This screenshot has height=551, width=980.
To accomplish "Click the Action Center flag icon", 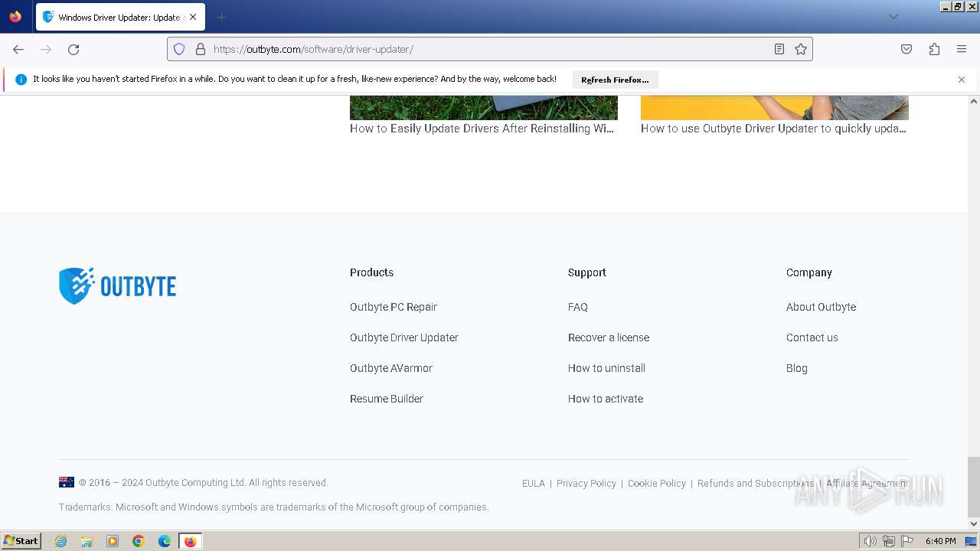I will (907, 541).
